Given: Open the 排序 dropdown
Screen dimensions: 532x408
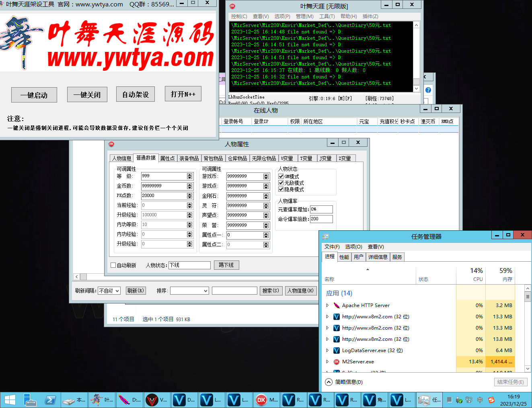Looking at the screenshot, I should pyautogui.click(x=189, y=291).
